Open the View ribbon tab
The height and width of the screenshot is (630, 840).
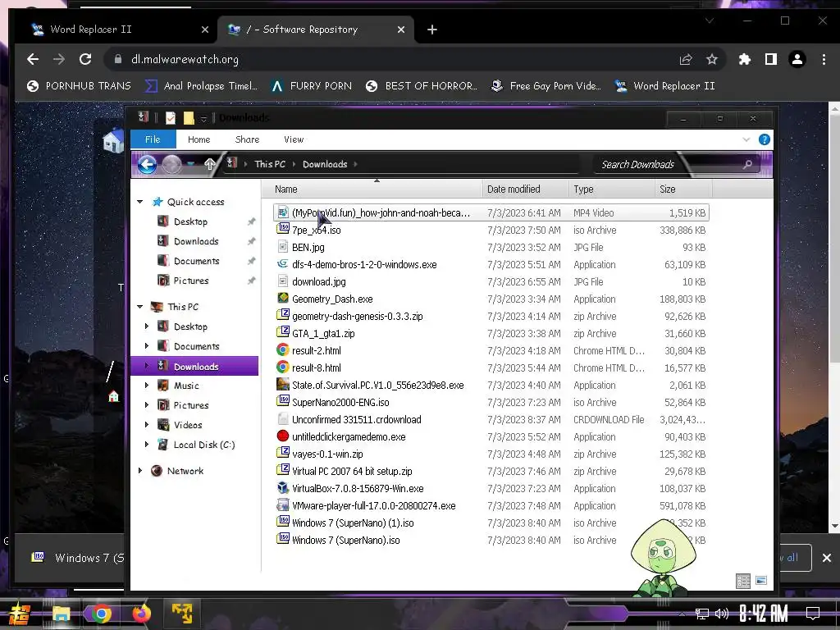[x=294, y=139]
